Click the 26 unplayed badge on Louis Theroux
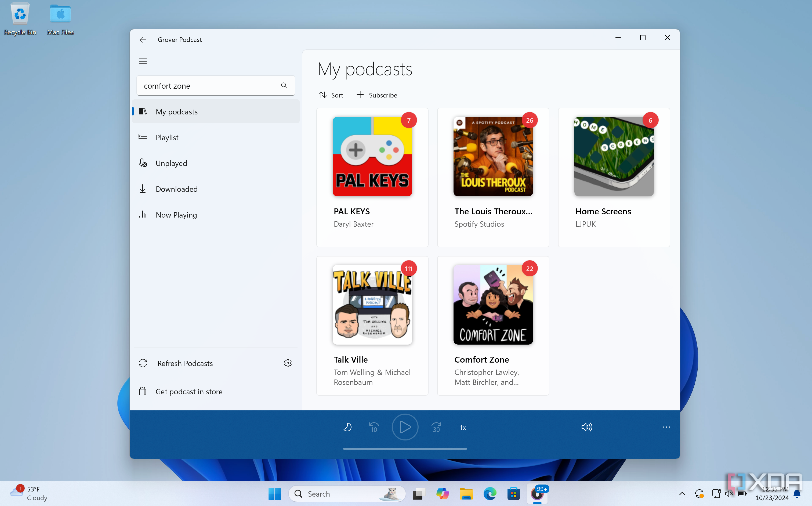 click(x=529, y=120)
